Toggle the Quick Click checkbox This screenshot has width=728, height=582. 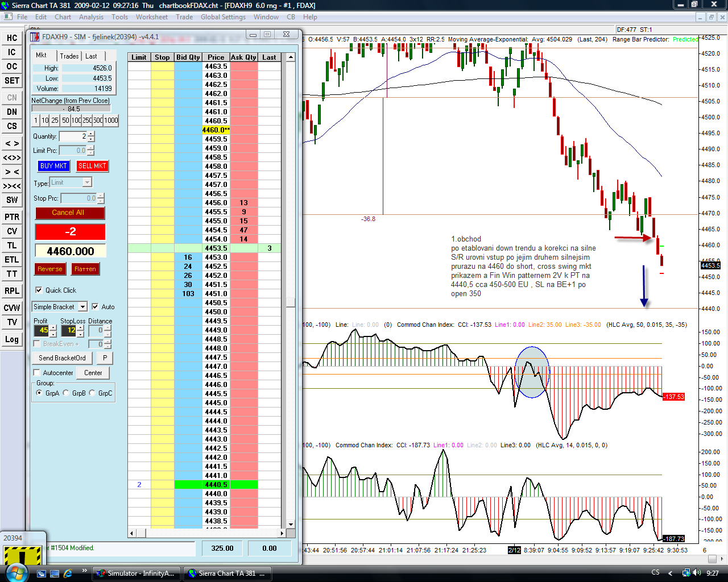(x=39, y=290)
